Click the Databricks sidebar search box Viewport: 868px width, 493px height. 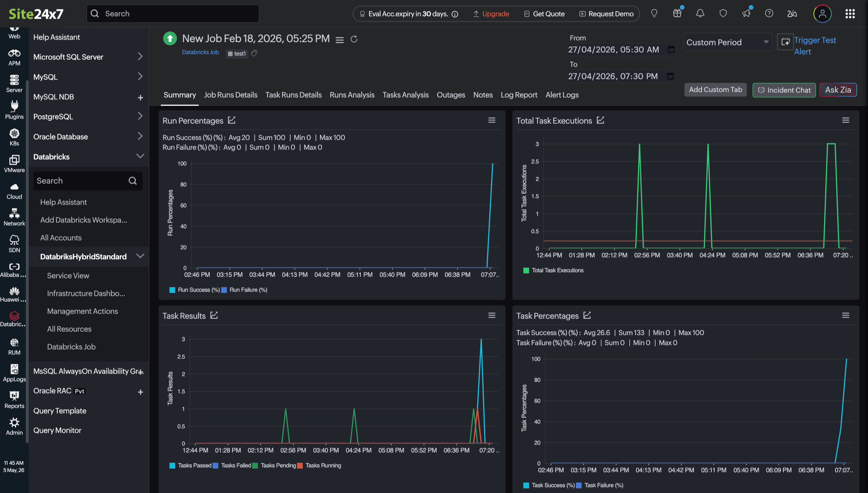(x=87, y=180)
